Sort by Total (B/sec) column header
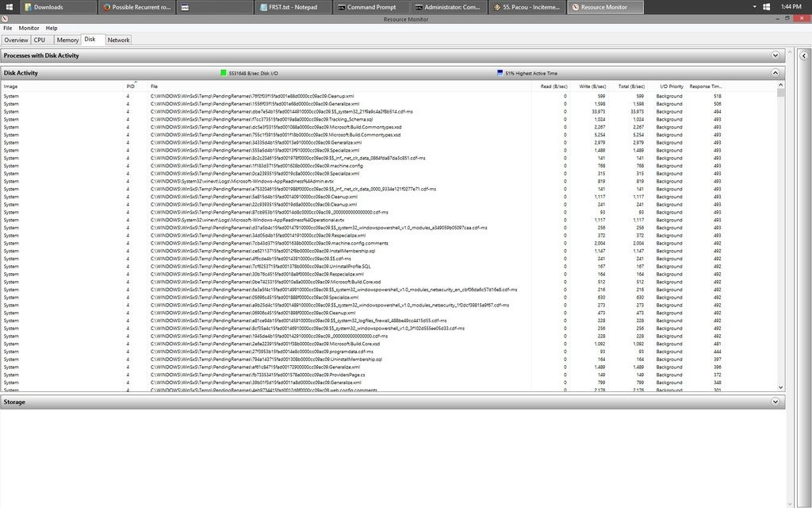Image resolution: width=812 pixels, height=508 pixels. [x=628, y=87]
